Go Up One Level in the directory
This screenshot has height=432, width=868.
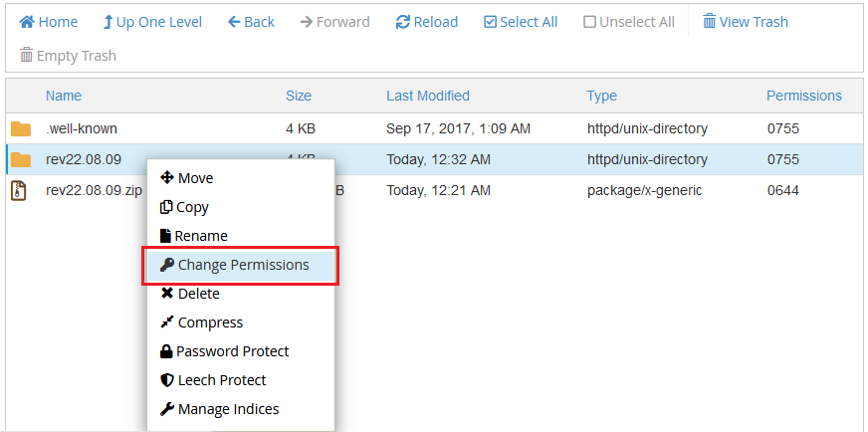click(151, 22)
